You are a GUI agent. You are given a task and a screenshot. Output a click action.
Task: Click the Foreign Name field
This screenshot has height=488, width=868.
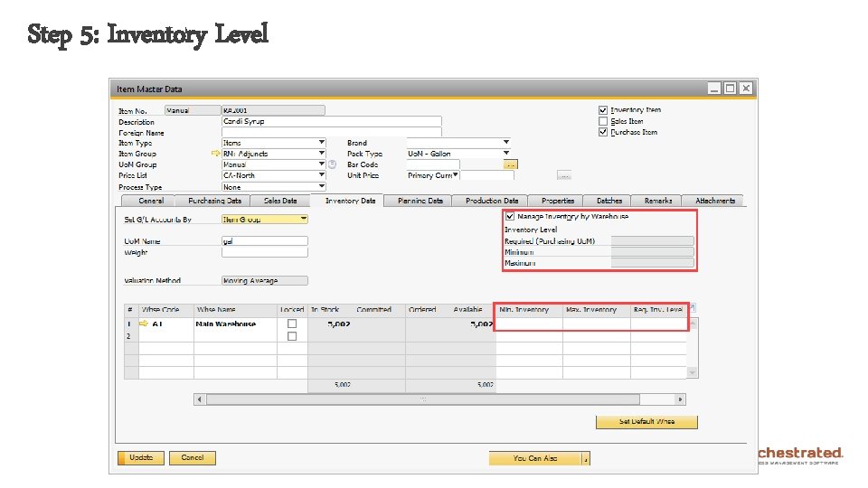(x=332, y=132)
